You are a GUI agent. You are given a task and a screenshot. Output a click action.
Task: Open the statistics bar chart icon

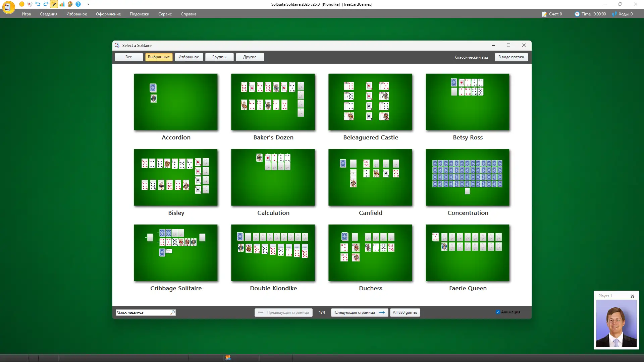coord(62,4)
